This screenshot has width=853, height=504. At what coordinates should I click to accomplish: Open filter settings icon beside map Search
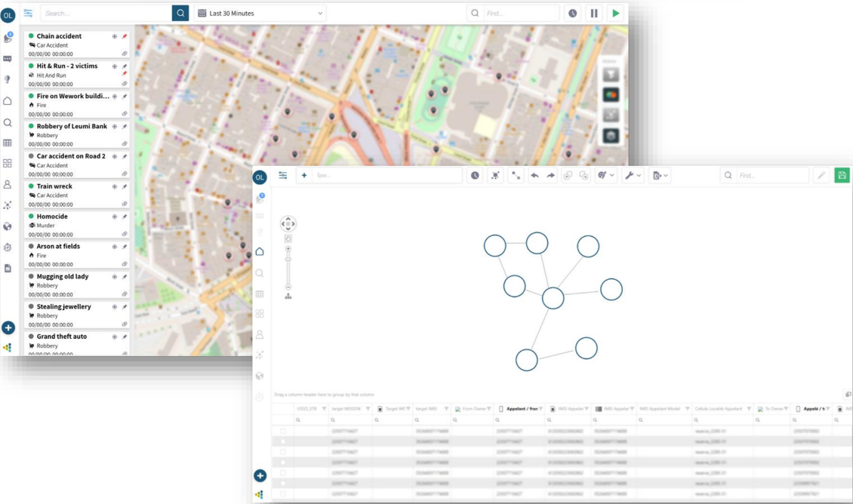[28, 13]
